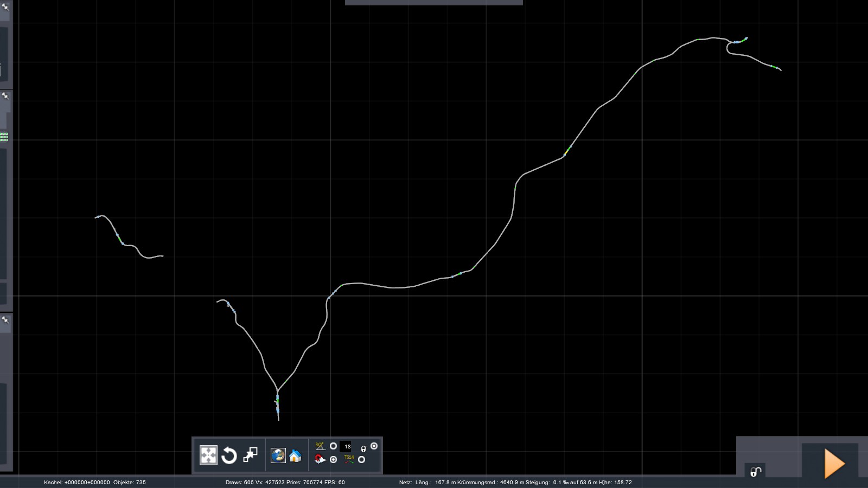
Task: Choose the scale/resize squares tool
Action: 250,455
